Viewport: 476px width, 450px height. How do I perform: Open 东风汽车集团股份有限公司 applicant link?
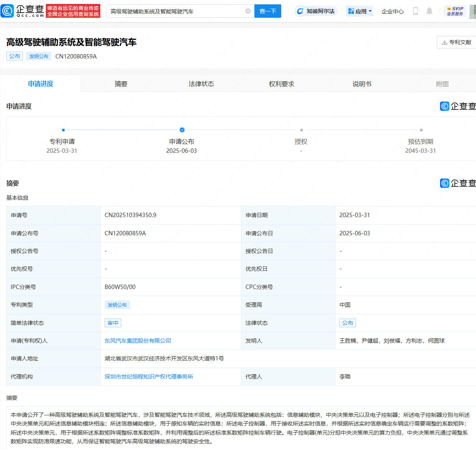tap(138, 341)
